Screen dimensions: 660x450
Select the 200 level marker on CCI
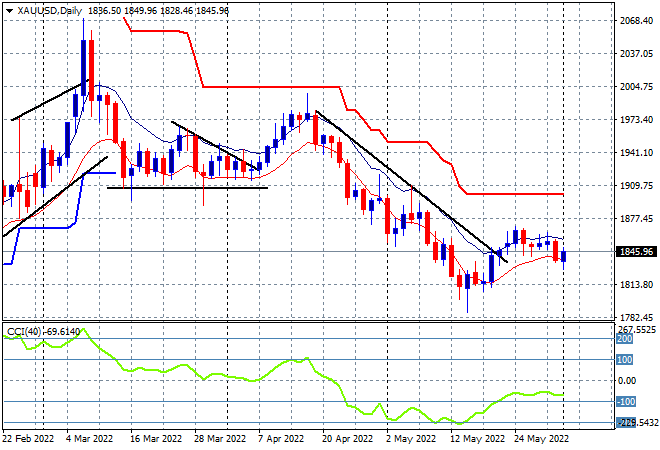[x=625, y=339]
